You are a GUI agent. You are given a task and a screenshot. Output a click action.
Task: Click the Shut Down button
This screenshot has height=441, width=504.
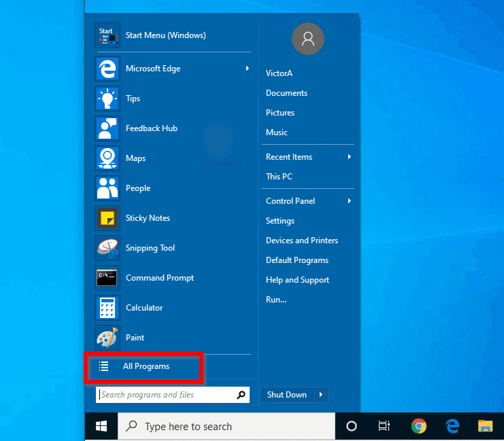coord(287,394)
